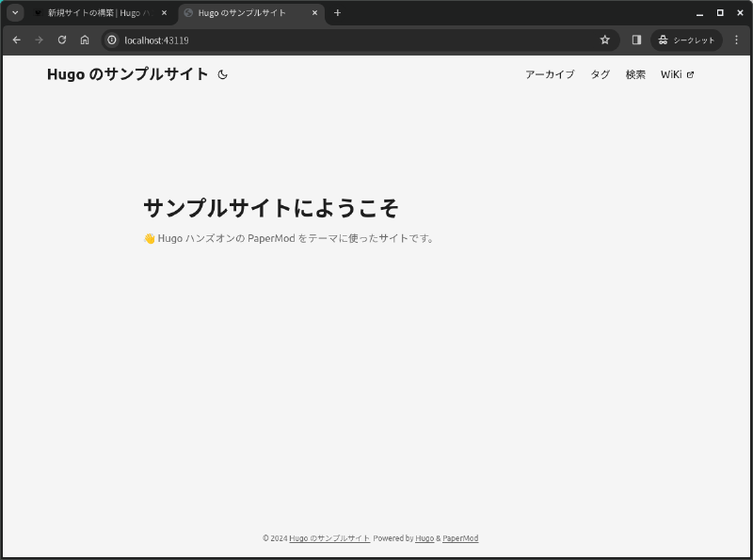Close the 新規サイトの構築 tab
This screenshot has width=753, height=560.
pos(164,13)
